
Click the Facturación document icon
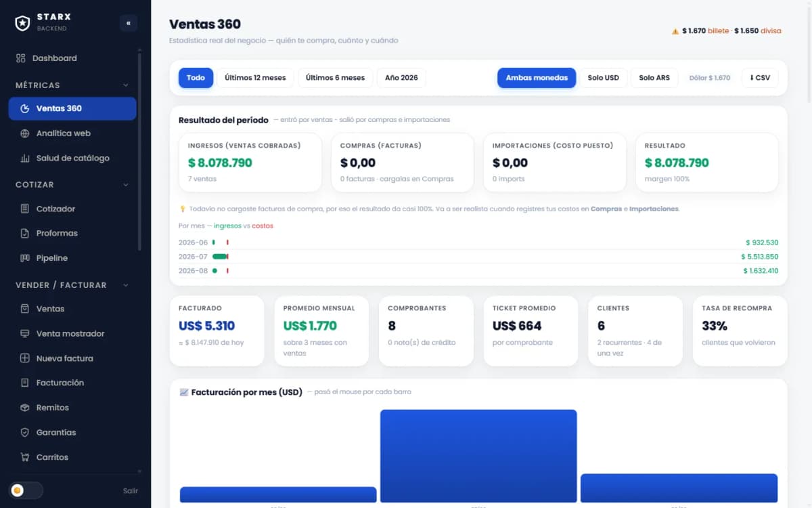[x=25, y=383]
